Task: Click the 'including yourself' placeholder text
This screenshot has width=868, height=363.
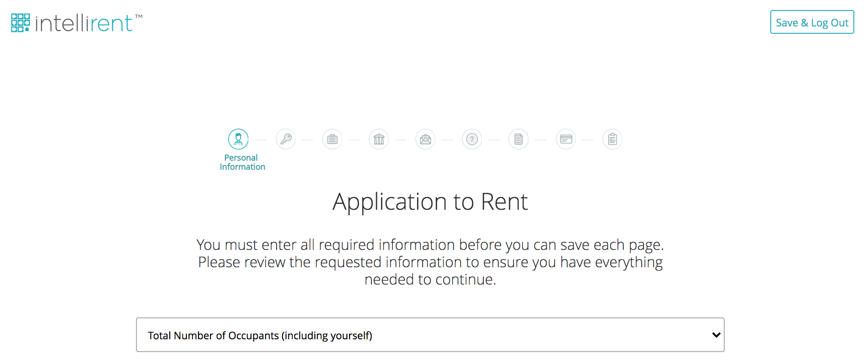Action: [327, 336]
